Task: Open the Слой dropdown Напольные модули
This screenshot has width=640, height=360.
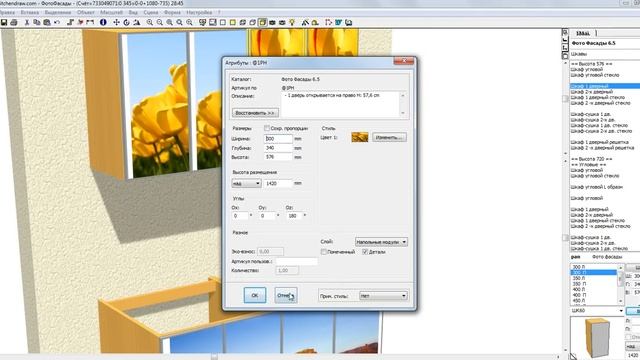Action: 381,242
